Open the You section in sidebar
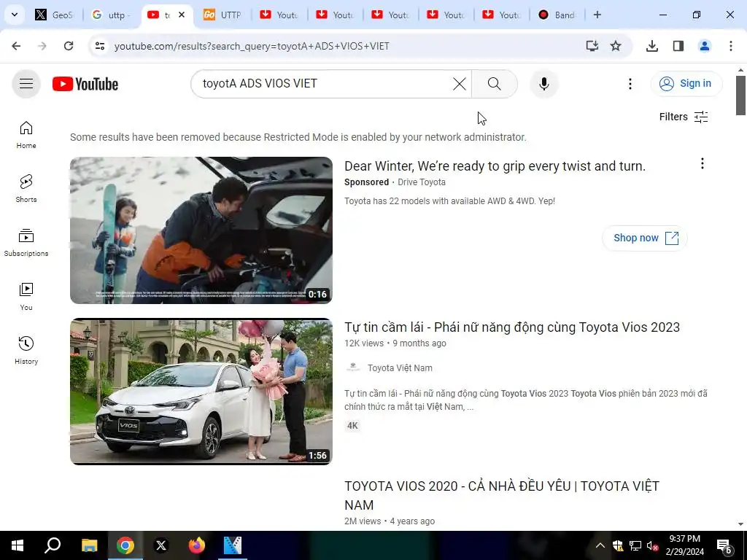 click(26, 296)
